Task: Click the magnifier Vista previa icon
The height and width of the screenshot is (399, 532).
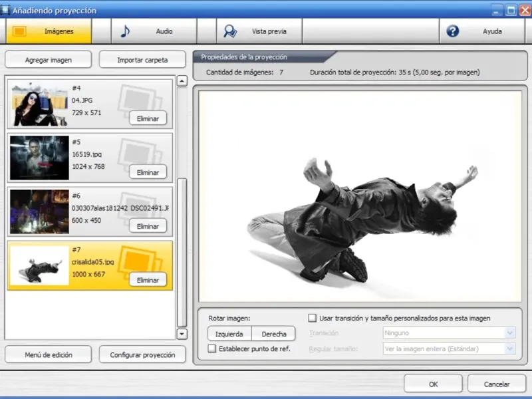Action: [x=230, y=31]
